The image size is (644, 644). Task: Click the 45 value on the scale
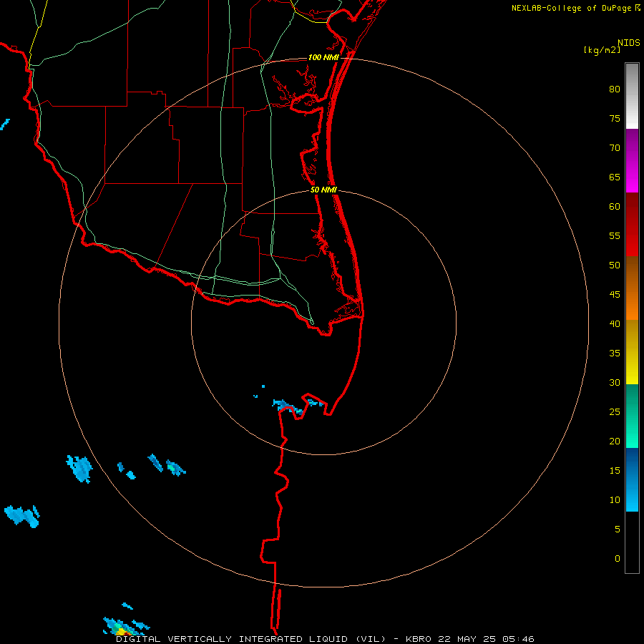click(x=615, y=295)
